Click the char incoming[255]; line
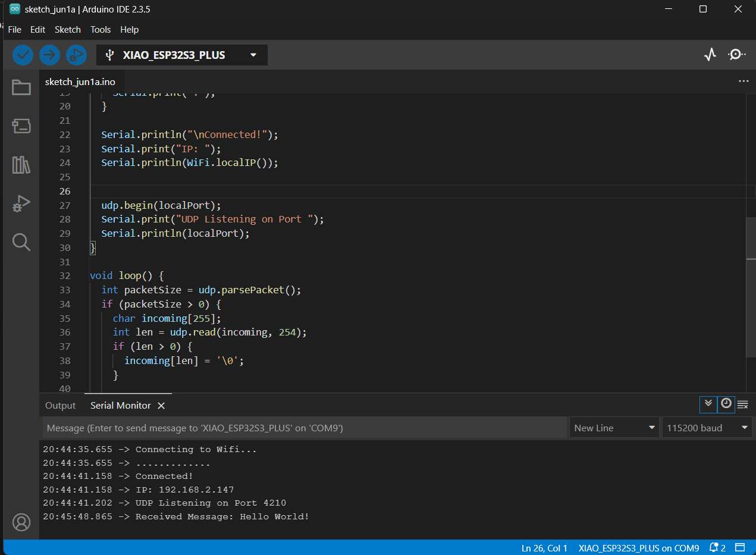Image resolution: width=756 pixels, height=555 pixels. coord(167,319)
